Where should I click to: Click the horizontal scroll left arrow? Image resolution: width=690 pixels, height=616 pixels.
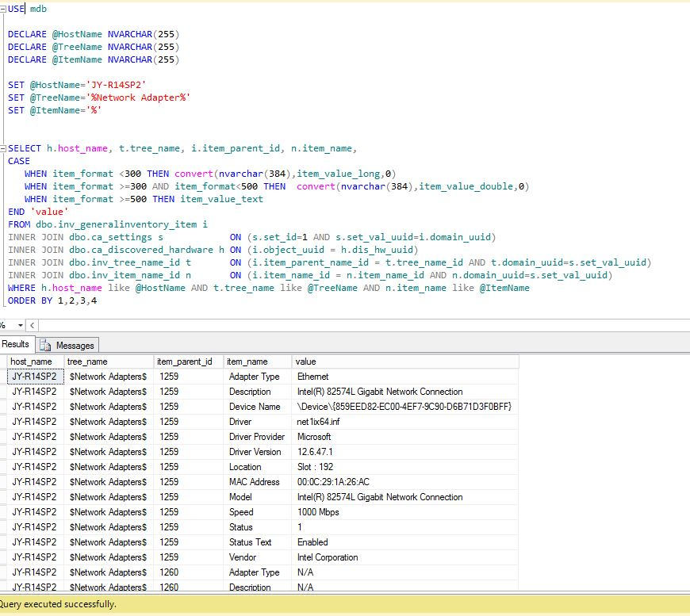33,326
